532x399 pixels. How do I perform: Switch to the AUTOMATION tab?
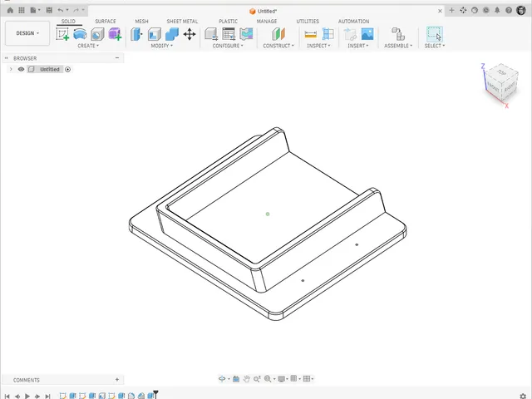pyautogui.click(x=353, y=21)
